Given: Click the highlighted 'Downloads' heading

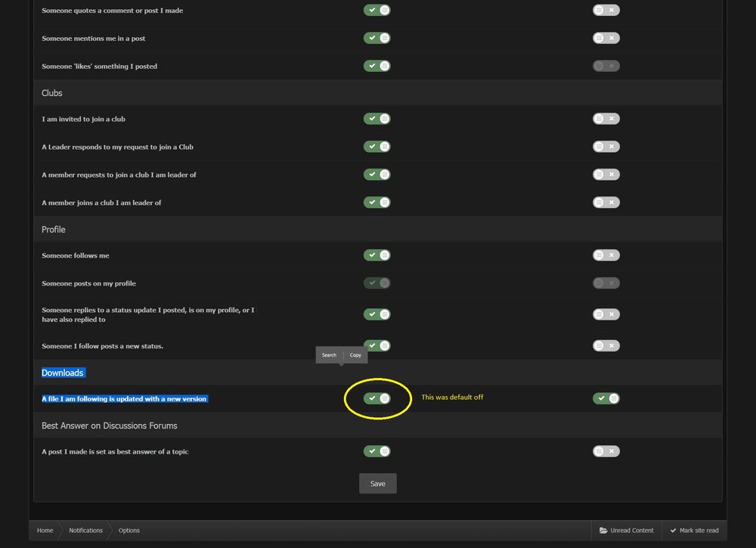Looking at the screenshot, I should pos(63,373).
